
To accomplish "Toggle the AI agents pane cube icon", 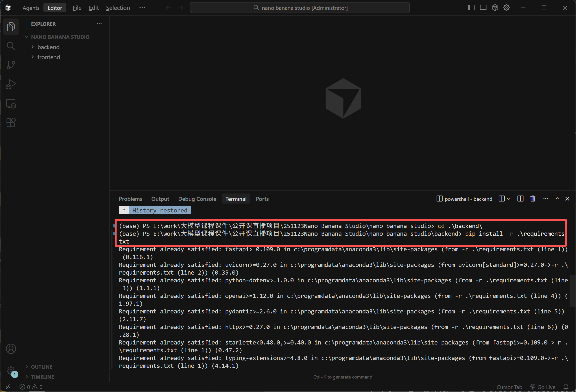I will (495, 8).
